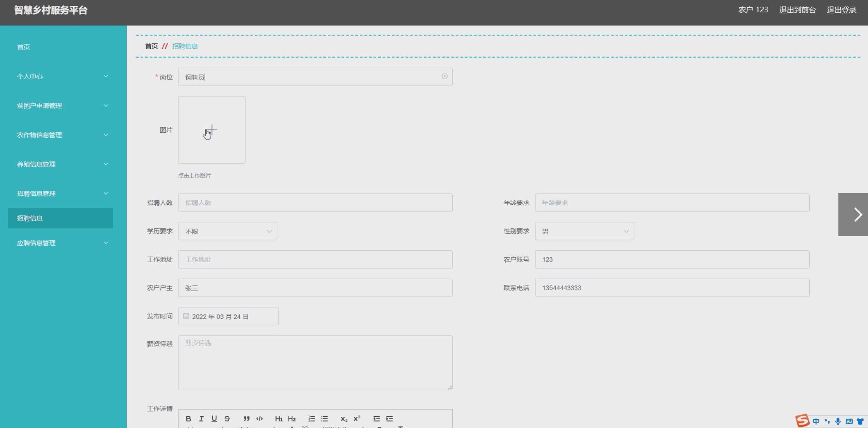Toggle bold formatting in the 工作详情 editor
The height and width of the screenshot is (428, 868).
(x=188, y=419)
